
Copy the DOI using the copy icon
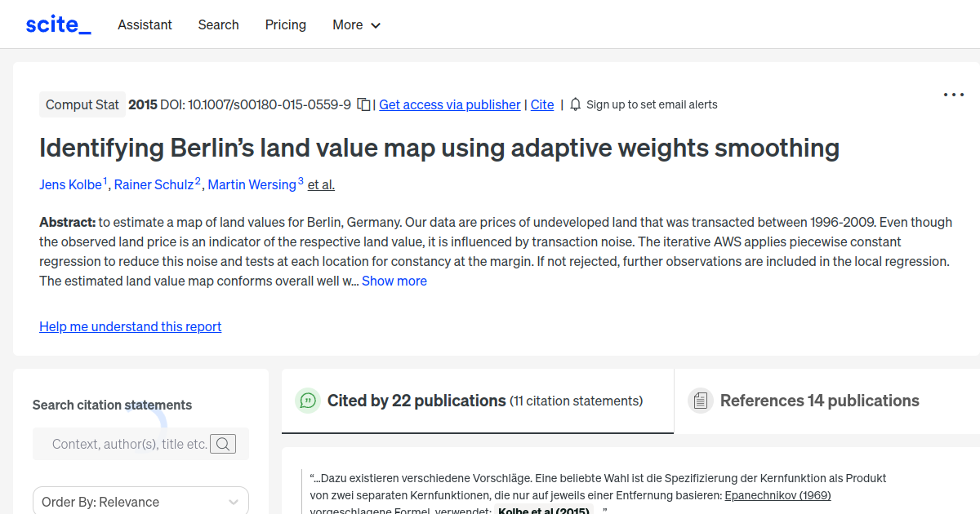[363, 104]
